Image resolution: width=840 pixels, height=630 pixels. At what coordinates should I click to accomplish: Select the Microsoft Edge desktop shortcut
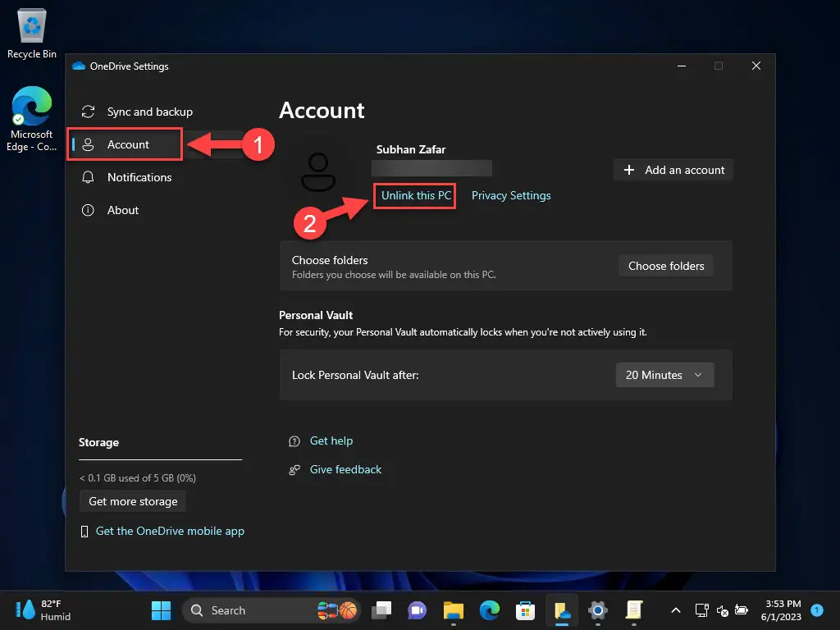click(x=32, y=119)
